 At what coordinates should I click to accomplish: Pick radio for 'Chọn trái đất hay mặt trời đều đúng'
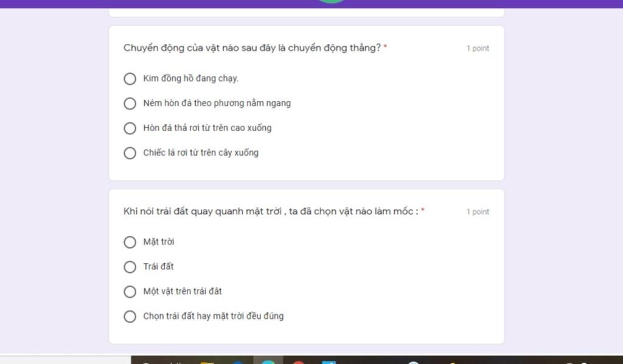pyautogui.click(x=130, y=317)
